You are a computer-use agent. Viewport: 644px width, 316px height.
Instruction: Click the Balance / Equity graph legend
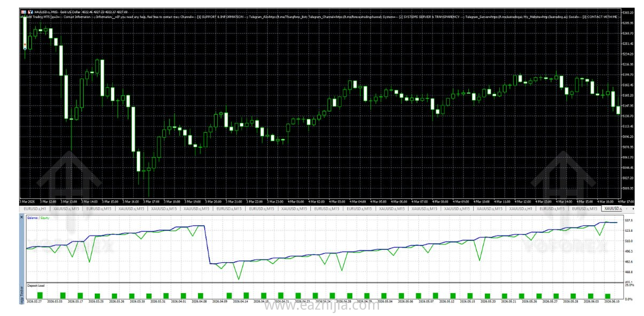point(38,218)
